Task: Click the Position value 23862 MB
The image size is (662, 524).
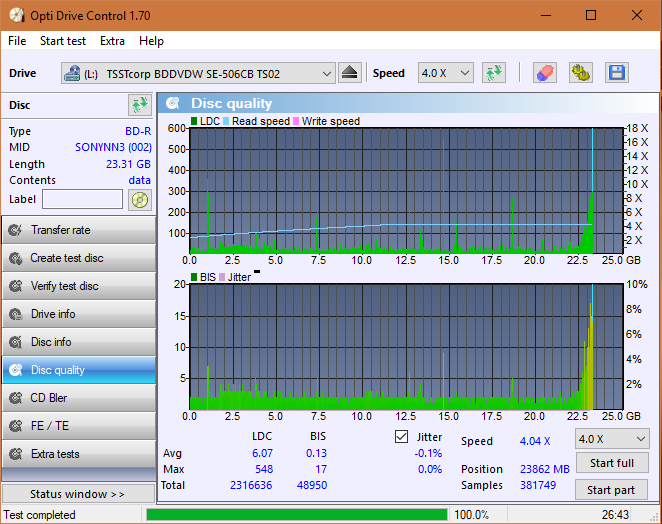Action: pos(545,469)
